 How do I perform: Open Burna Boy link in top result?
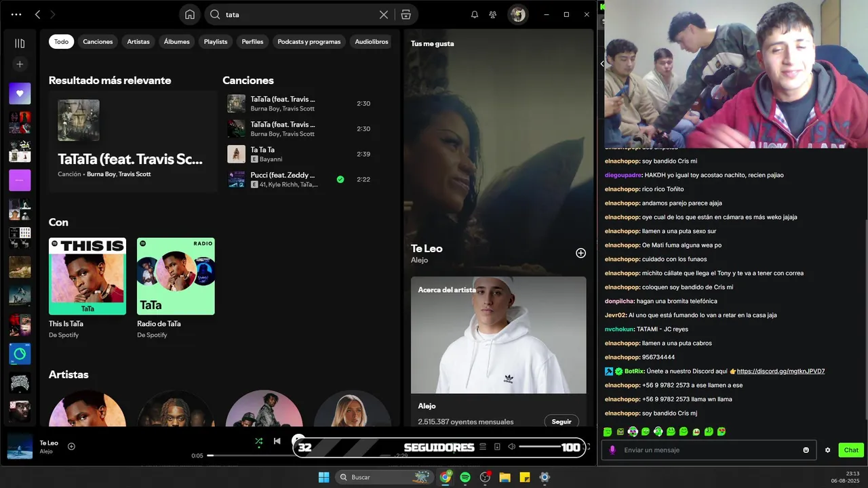[x=101, y=174]
